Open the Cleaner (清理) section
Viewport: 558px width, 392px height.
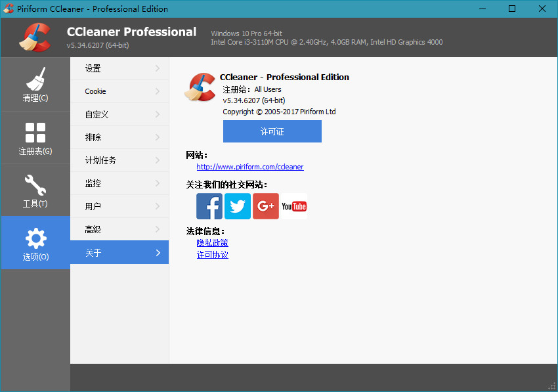tap(35, 85)
